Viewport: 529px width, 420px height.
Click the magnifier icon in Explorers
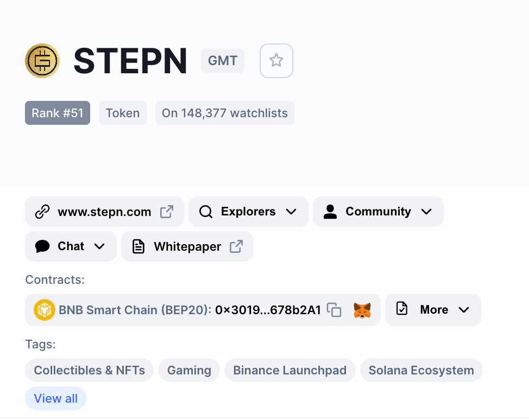pyautogui.click(x=206, y=212)
